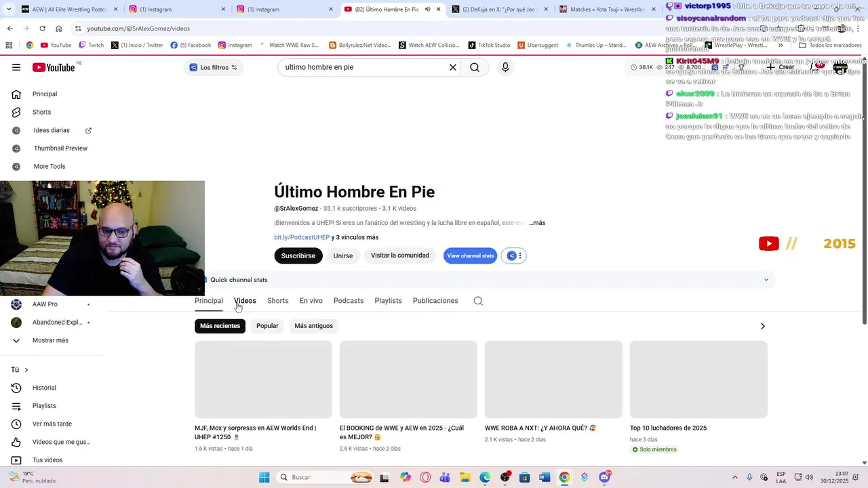Expand channel description with ...más
The width and height of the screenshot is (868, 488).
537,223
